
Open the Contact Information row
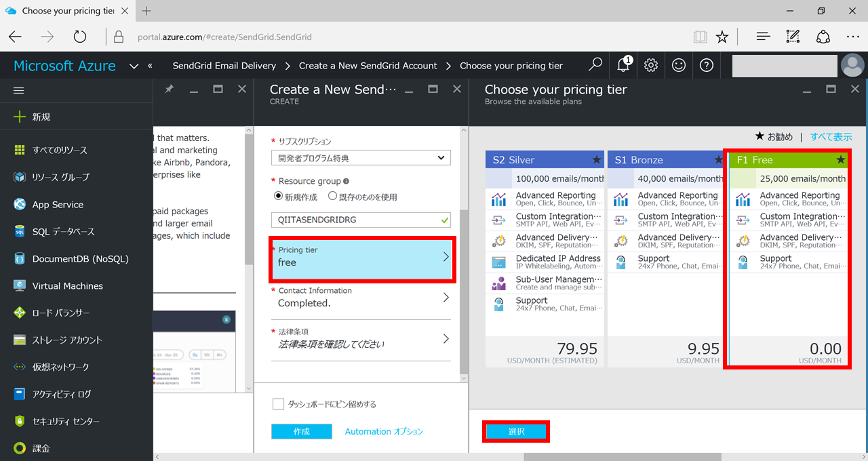click(x=361, y=298)
